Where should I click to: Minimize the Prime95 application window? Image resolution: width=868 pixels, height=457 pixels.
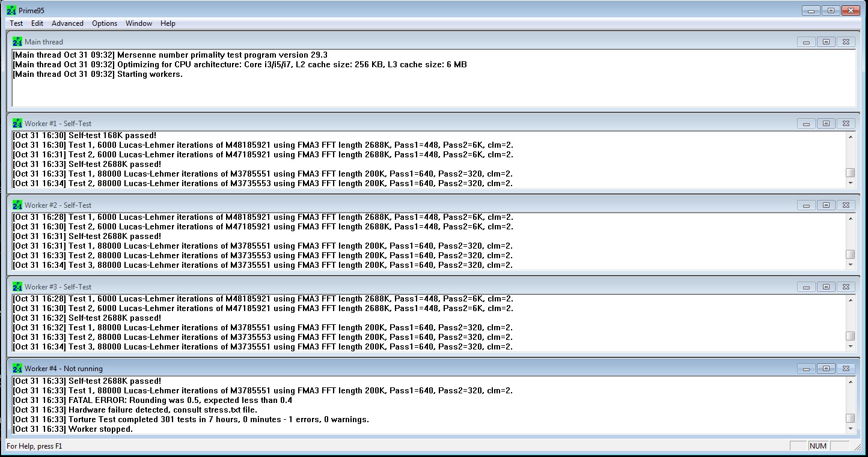pos(811,10)
